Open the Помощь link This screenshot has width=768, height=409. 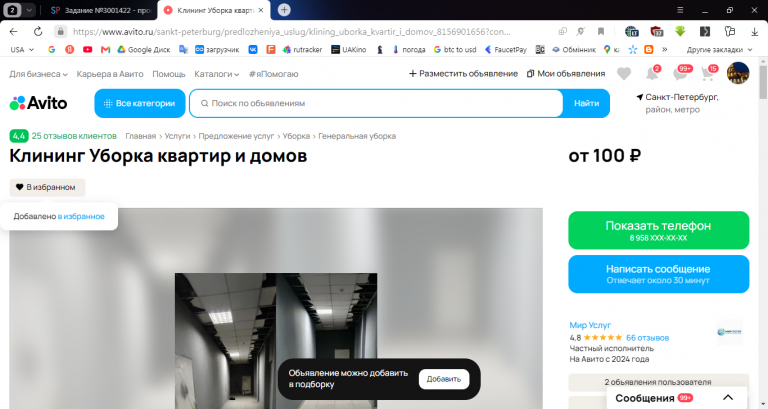(168, 74)
